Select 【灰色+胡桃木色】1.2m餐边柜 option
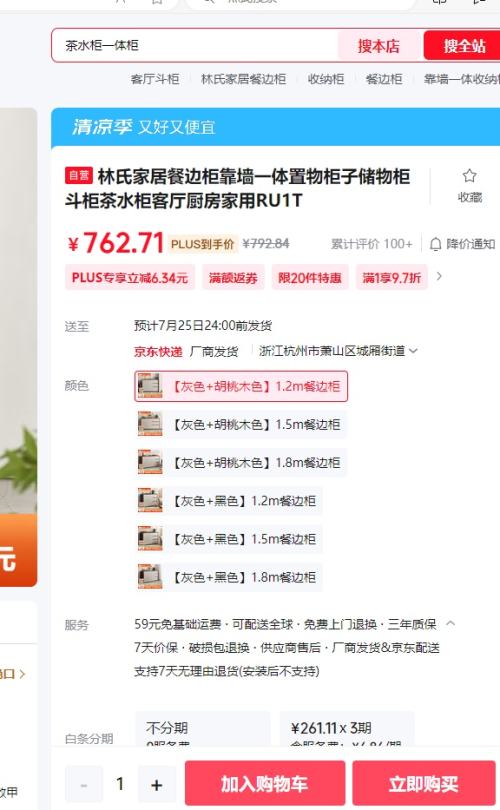 click(241, 386)
